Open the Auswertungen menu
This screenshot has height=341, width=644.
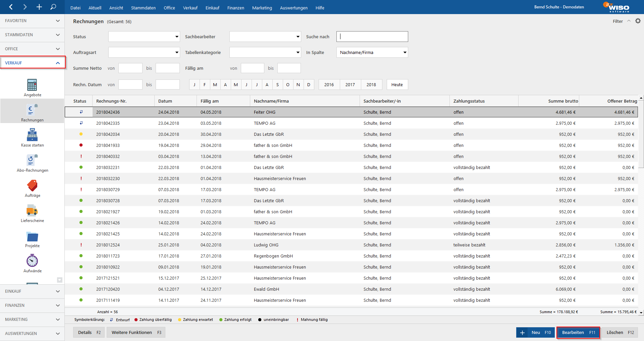coord(293,8)
